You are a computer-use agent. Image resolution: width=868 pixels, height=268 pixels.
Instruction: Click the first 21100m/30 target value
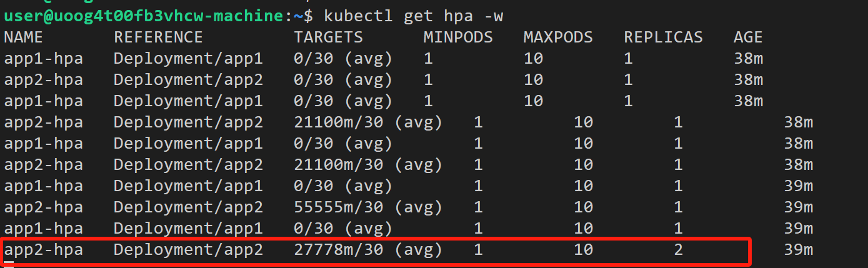343,122
